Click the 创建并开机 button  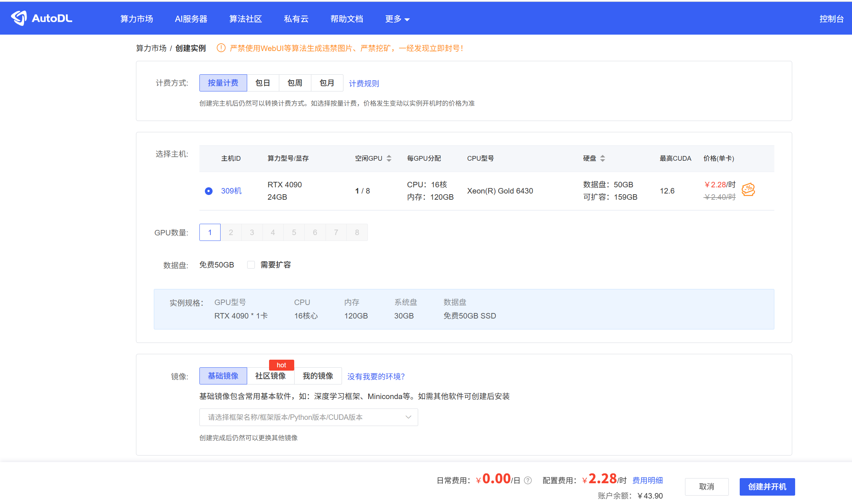tap(767, 487)
